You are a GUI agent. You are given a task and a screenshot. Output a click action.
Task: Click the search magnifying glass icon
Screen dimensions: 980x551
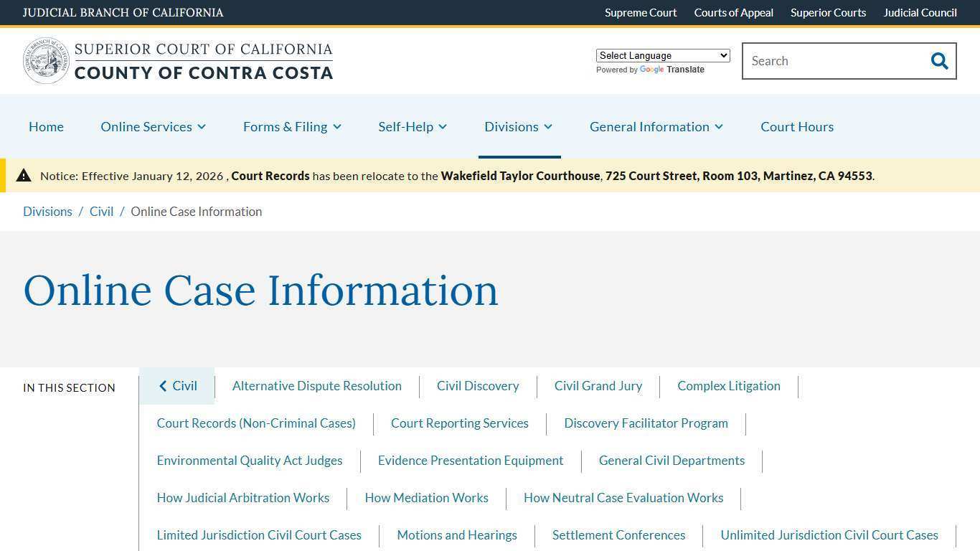[x=939, y=61]
